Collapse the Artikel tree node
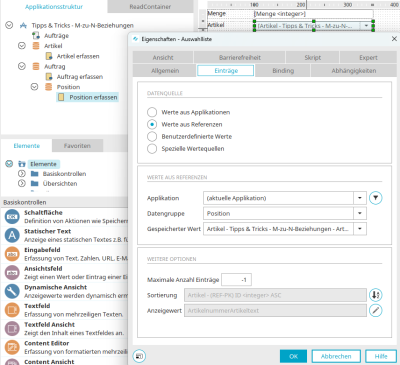The width and height of the screenshot is (400, 365). coord(22,46)
